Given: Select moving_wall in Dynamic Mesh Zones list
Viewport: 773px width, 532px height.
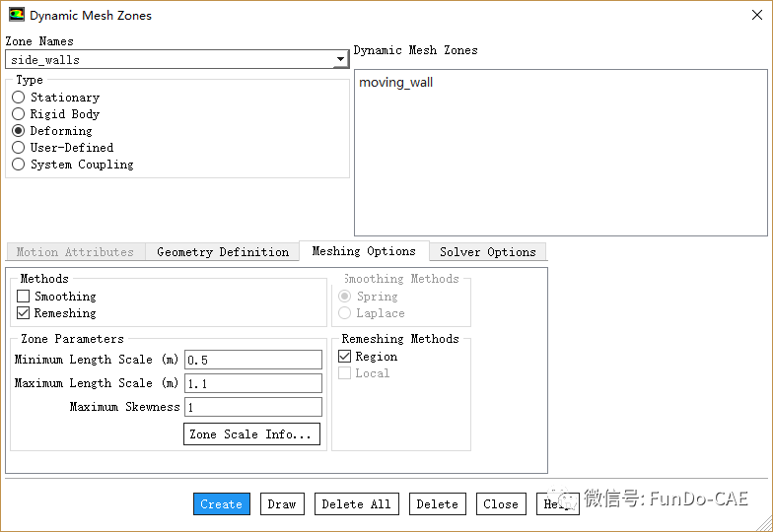Looking at the screenshot, I should coord(395,83).
